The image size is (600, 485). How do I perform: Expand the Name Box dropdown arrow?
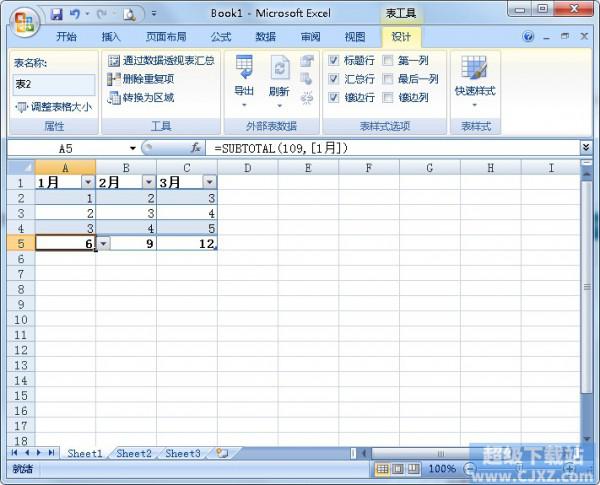pos(133,148)
